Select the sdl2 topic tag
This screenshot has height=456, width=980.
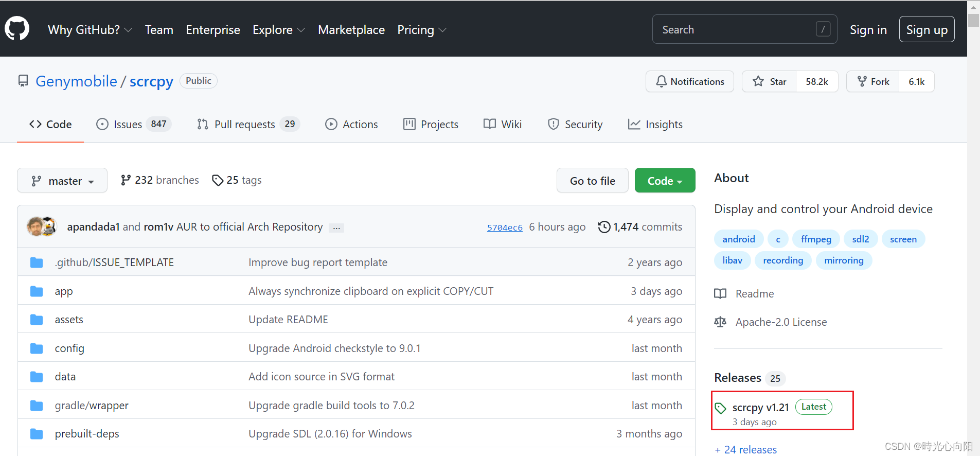click(x=861, y=239)
